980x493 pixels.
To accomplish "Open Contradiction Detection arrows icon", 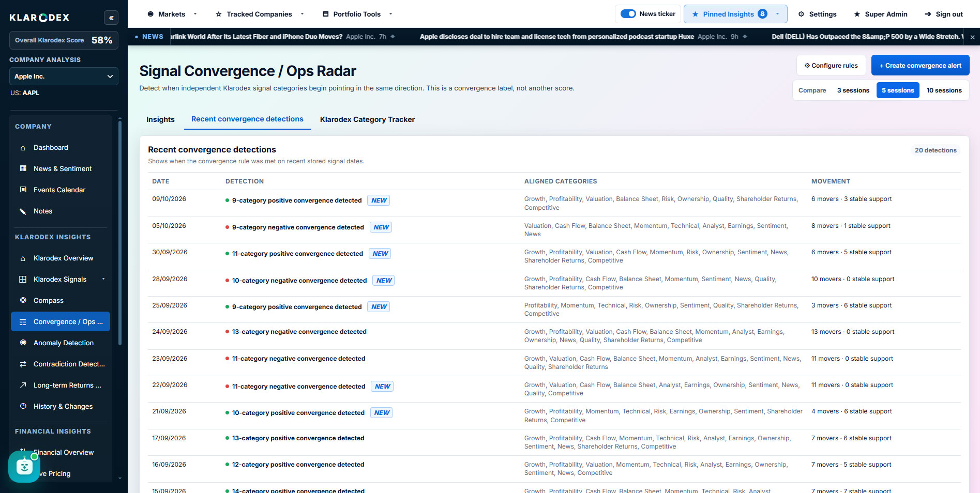I will 23,364.
